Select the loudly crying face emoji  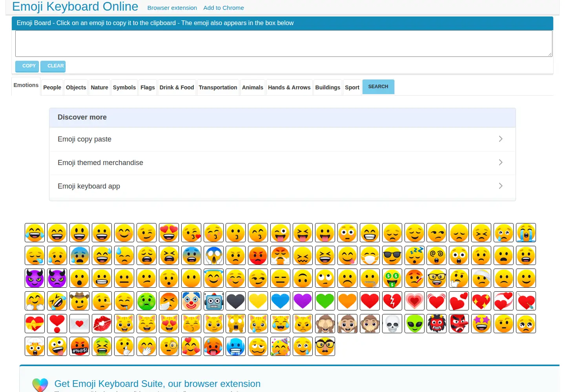point(526,233)
